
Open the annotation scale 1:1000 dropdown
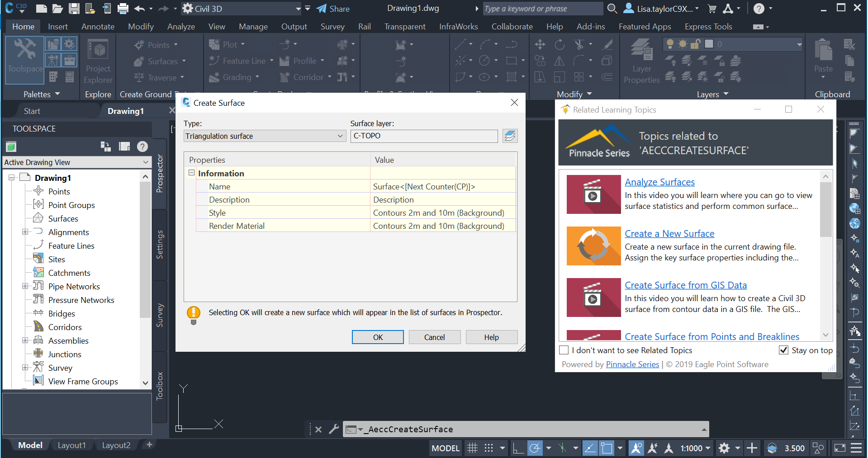click(x=696, y=448)
